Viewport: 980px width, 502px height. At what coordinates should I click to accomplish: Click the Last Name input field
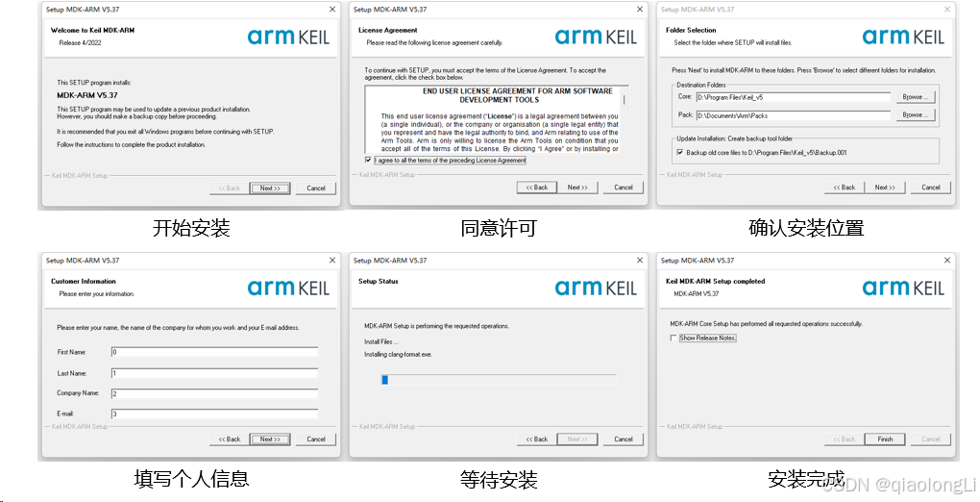[x=214, y=373]
